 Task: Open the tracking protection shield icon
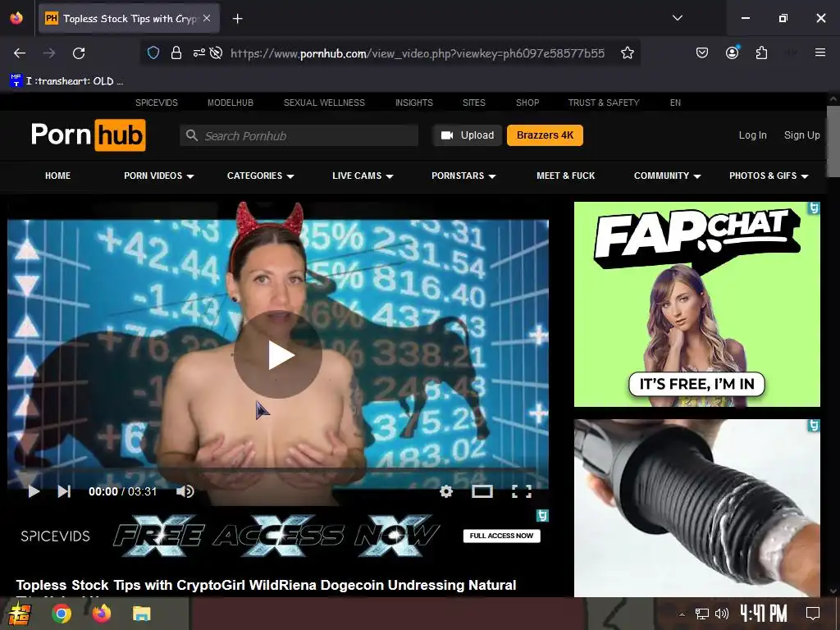pyautogui.click(x=153, y=53)
